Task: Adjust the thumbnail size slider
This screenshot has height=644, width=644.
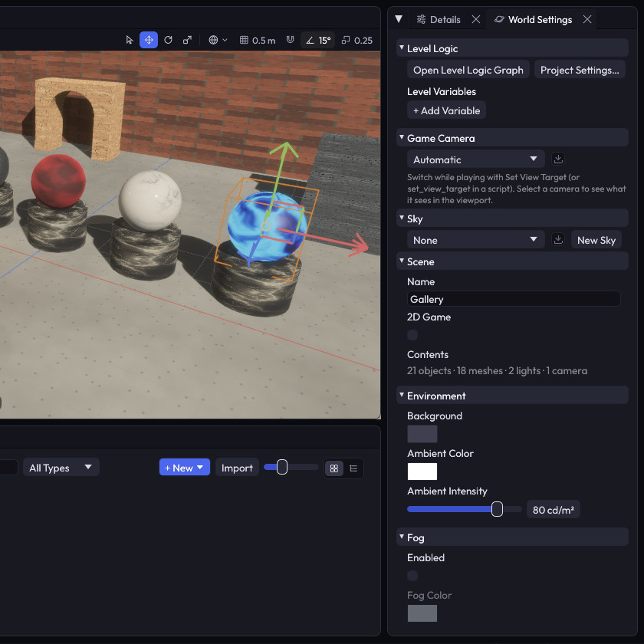Action: [x=291, y=467]
